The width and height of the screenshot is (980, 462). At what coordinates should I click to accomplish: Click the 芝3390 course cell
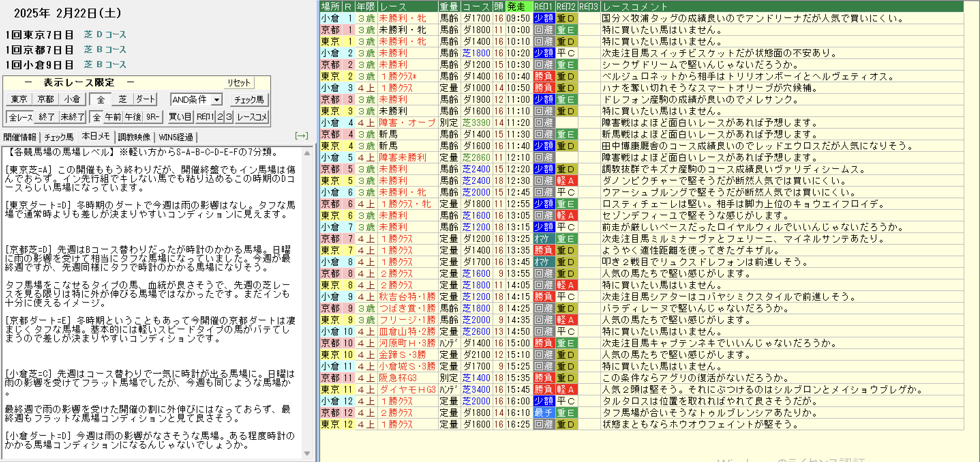tap(476, 122)
